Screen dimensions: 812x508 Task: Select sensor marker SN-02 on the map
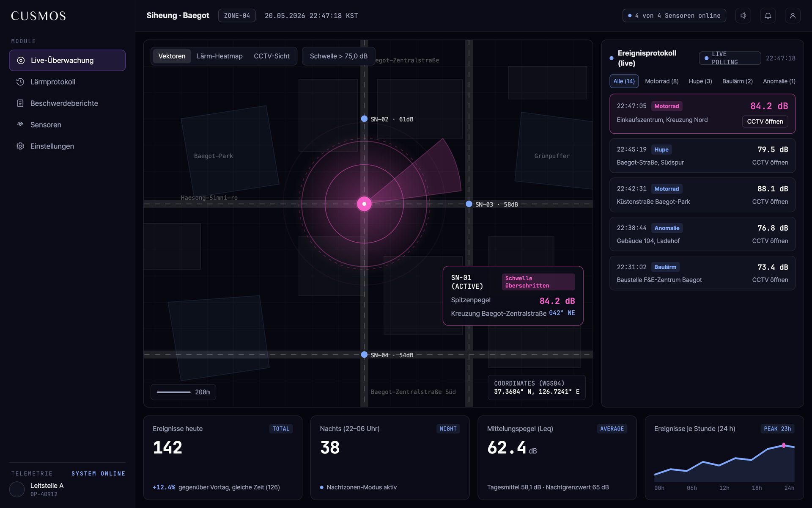pos(364,119)
